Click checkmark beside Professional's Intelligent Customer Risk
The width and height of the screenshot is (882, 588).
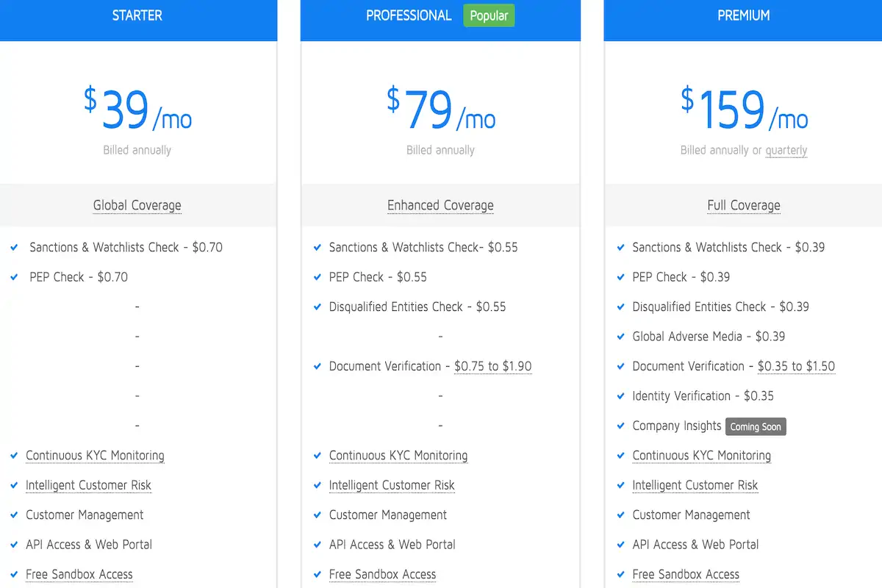coord(318,486)
